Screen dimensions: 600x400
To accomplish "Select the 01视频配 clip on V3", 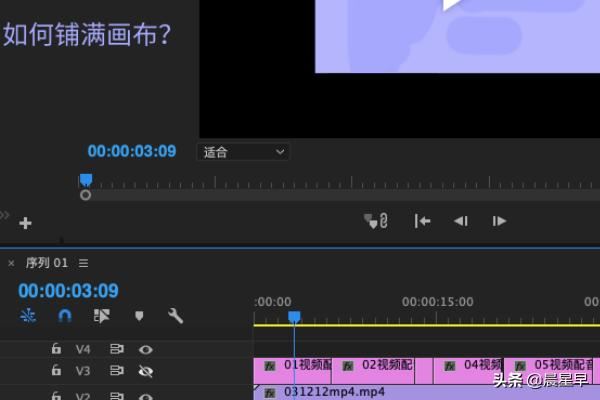I will coord(292,371).
